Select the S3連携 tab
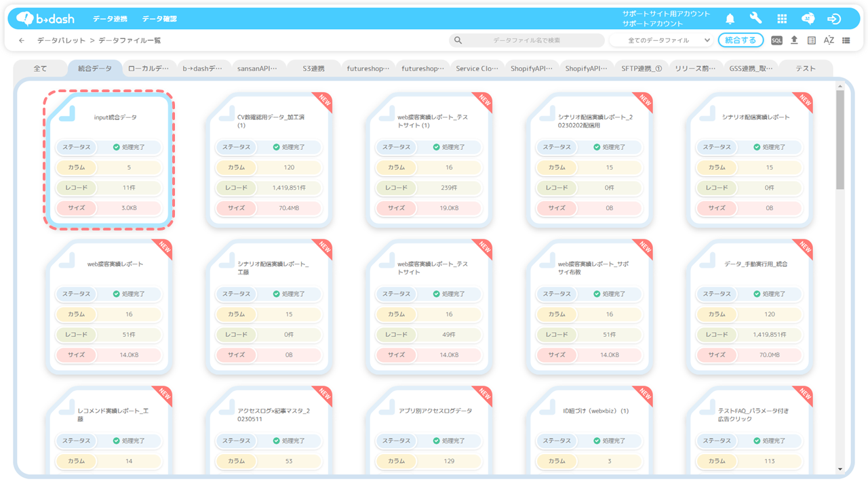Image resolution: width=868 pixels, height=488 pixels. pos(313,68)
